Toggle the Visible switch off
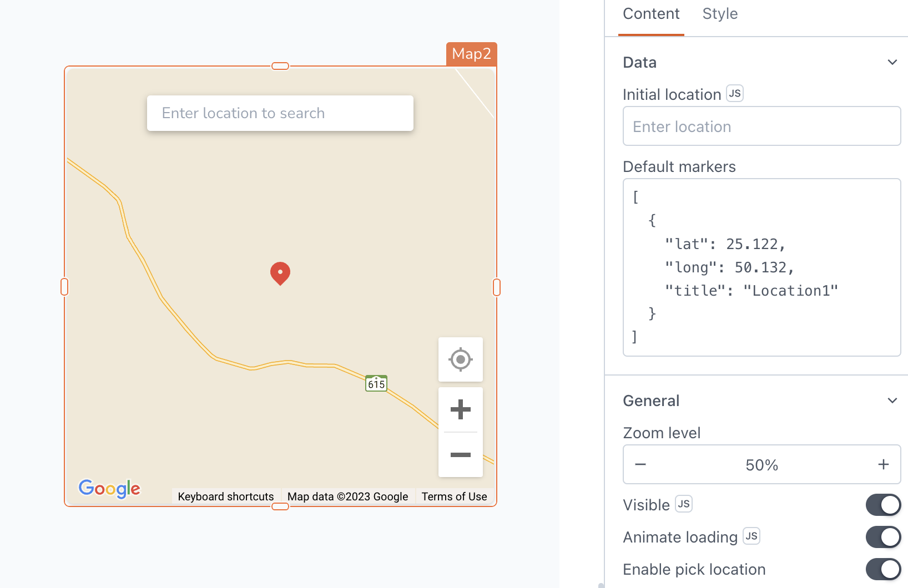The image size is (908, 588). (x=882, y=505)
